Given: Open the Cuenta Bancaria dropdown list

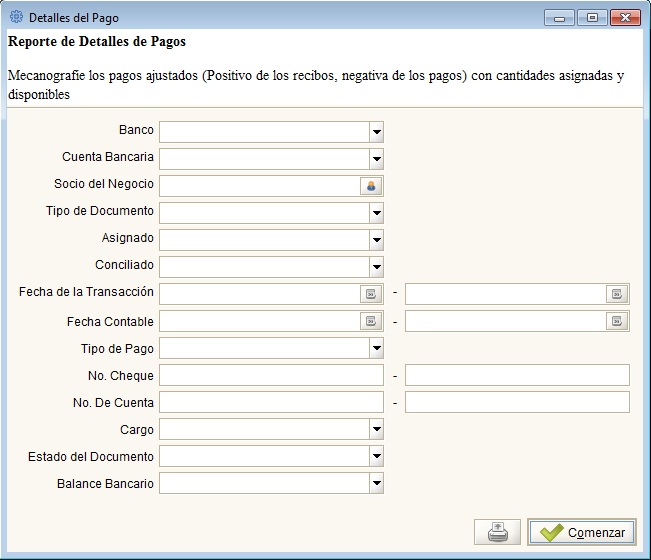Looking at the screenshot, I should pyautogui.click(x=376, y=158).
